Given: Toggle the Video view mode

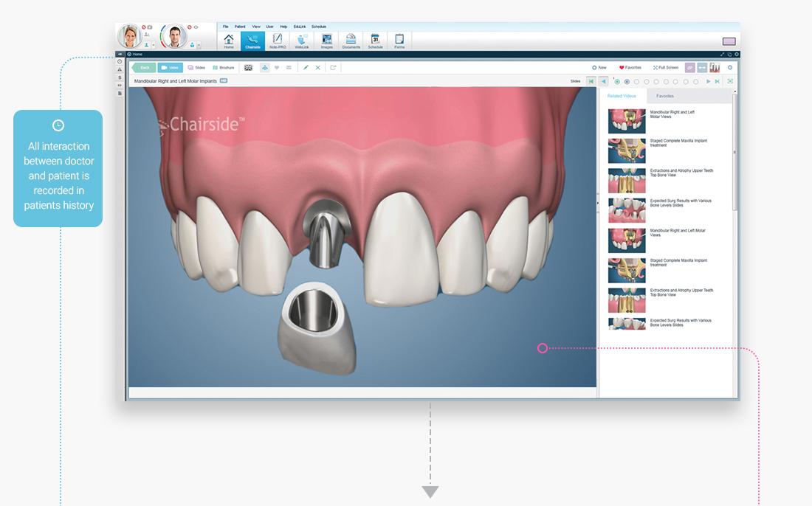Looking at the screenshot, I should click(x=171, y=67).
